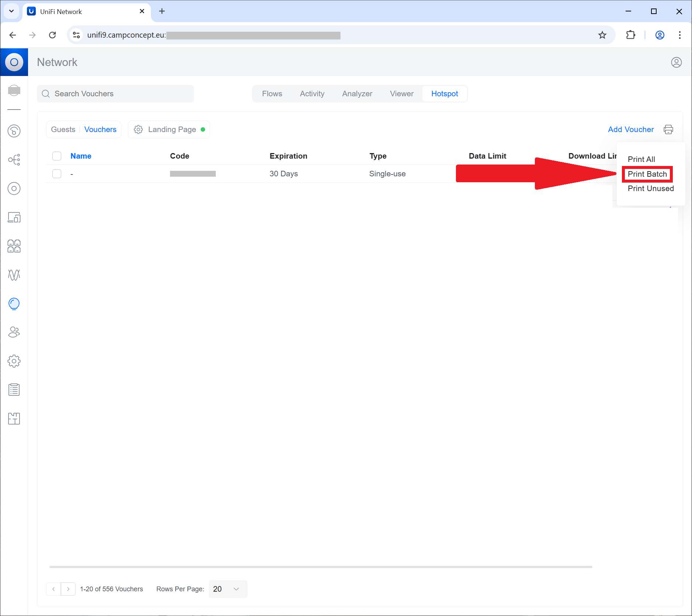The image size is (692, 616).
Task: Expand the Rows Per Page dropdown
Action: click(228, 589)
